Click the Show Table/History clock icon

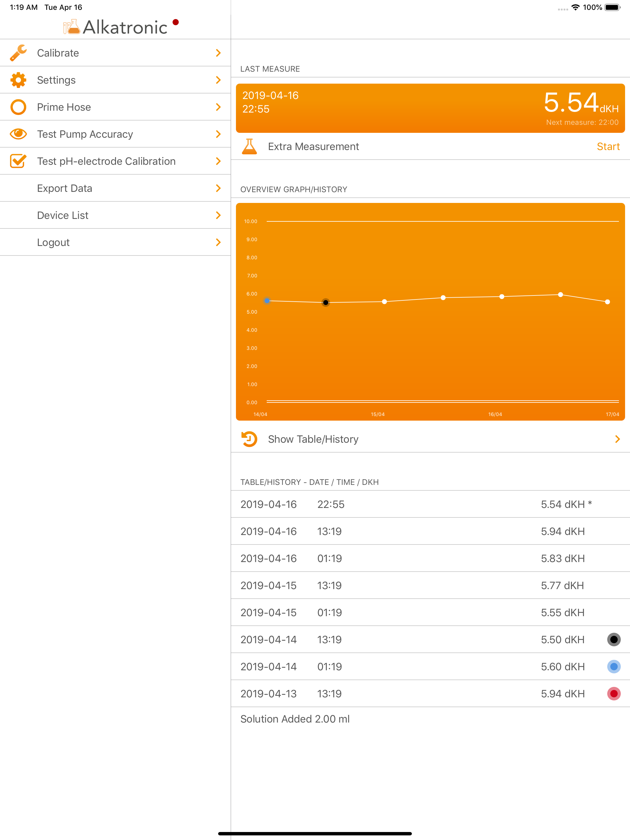point(249,439)
